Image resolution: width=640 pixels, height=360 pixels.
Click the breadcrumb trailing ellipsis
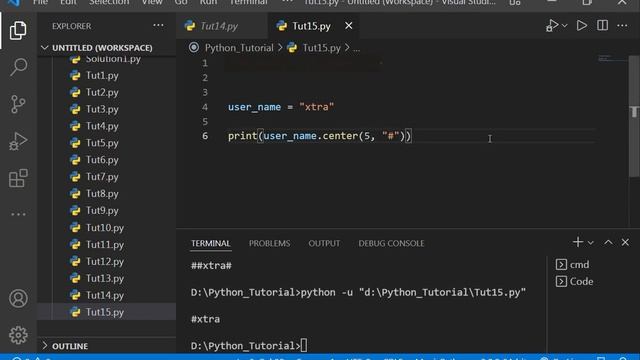pos(356,48)
